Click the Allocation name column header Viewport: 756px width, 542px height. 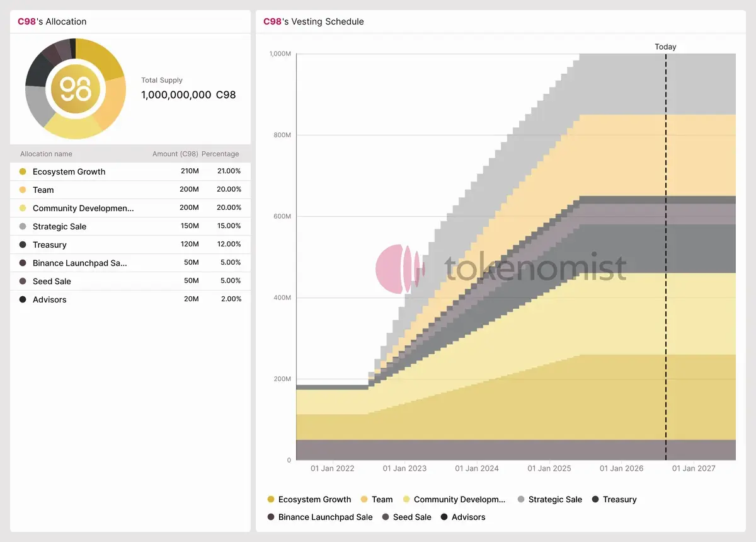point(46,154)
